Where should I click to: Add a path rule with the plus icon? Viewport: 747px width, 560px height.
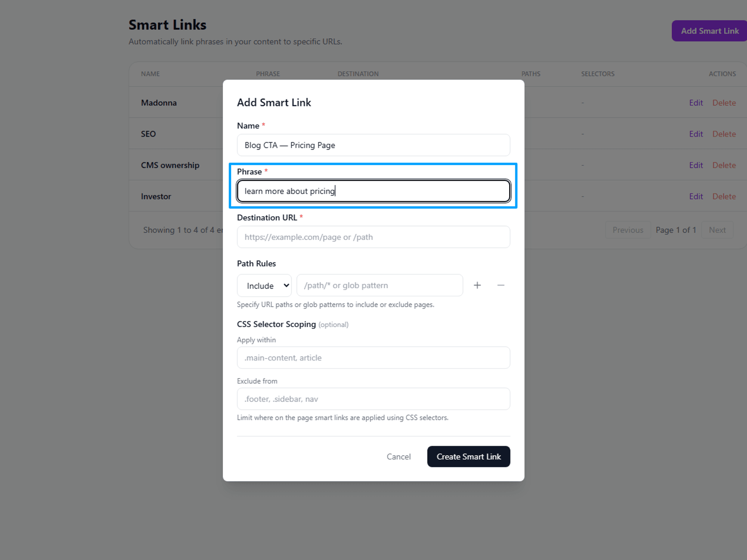pyautogui.click(x=477, y=285)
